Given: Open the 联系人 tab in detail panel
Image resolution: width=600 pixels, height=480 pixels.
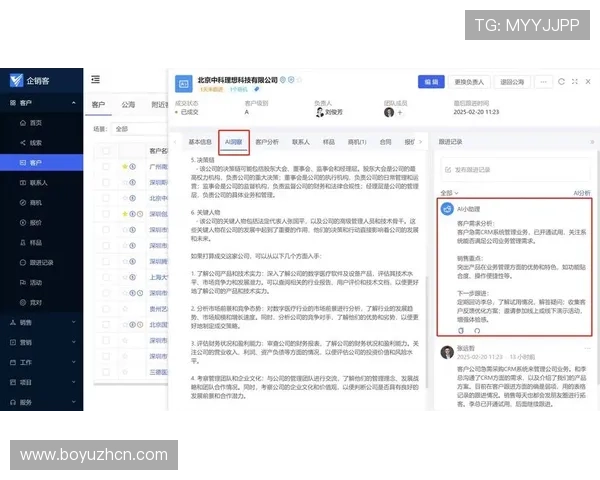Looking at the screenshot, I should click(301, 142).
